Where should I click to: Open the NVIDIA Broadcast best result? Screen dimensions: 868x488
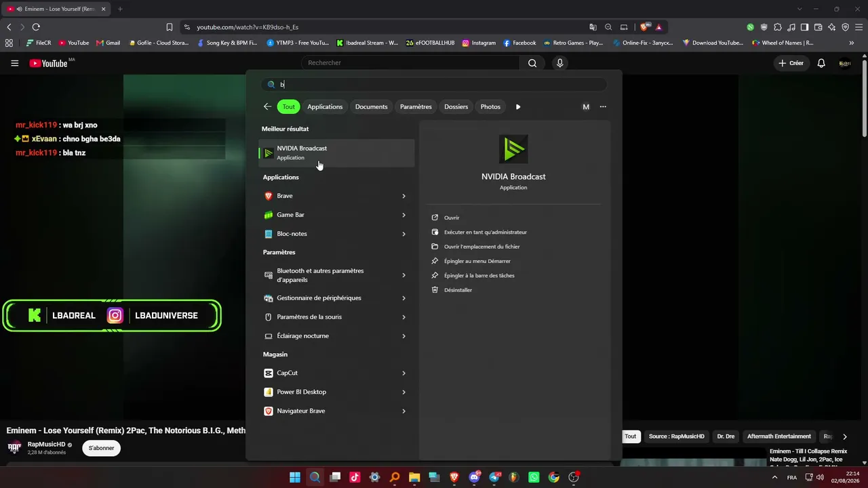[x=336, y=153]
